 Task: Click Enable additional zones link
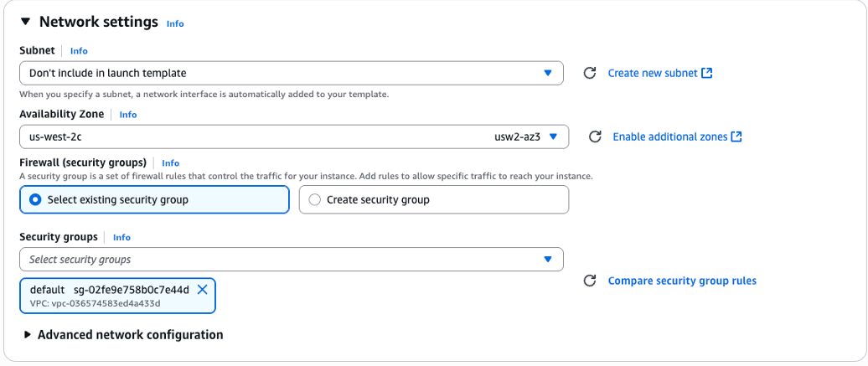click(x=669, y=137)
